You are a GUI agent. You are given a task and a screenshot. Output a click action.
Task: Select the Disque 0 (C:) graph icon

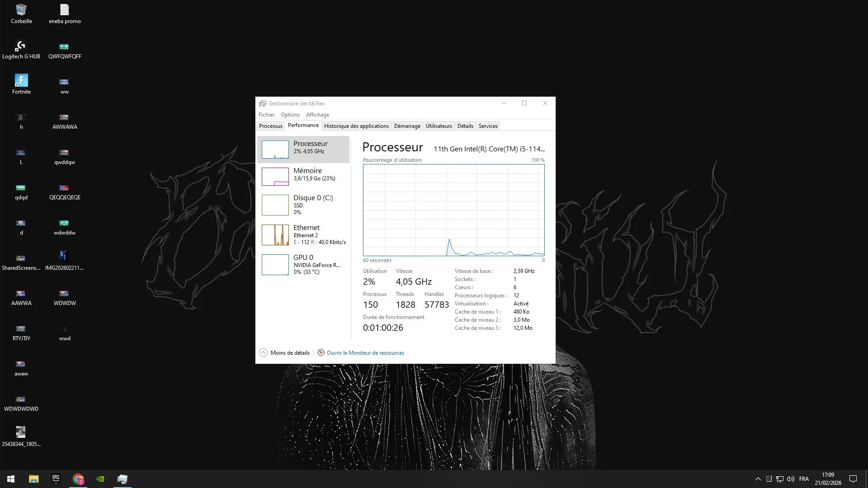275,205
